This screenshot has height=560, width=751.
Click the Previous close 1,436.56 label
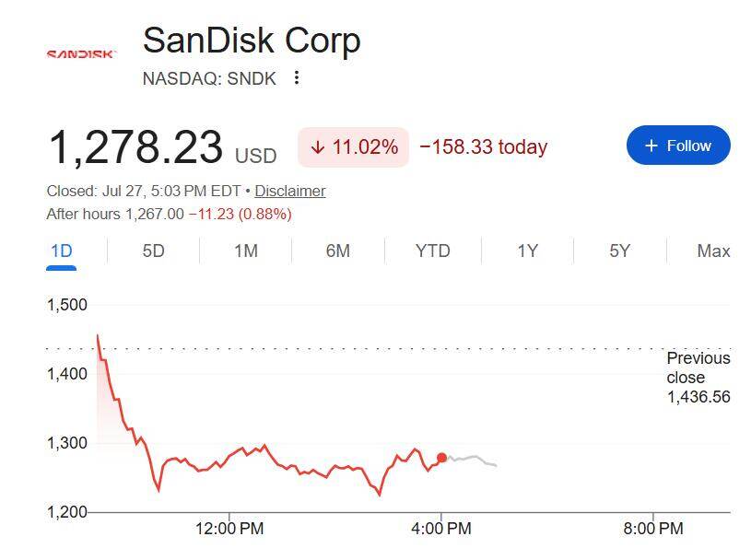[x=698, y=377]
